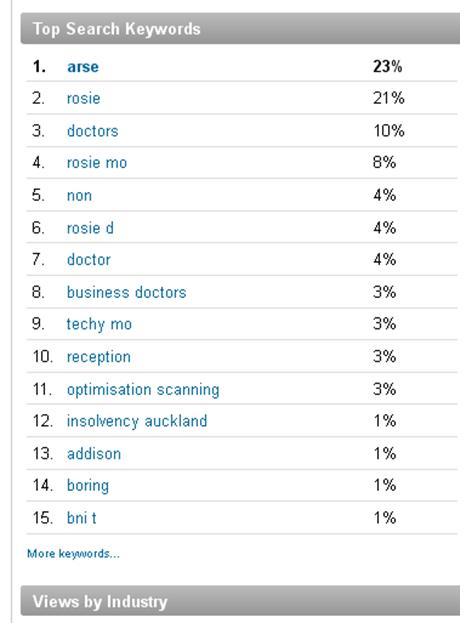467x627 pixels.
Task: Open 'business doctors' keyword link
Action: click(x=126, y=292)
